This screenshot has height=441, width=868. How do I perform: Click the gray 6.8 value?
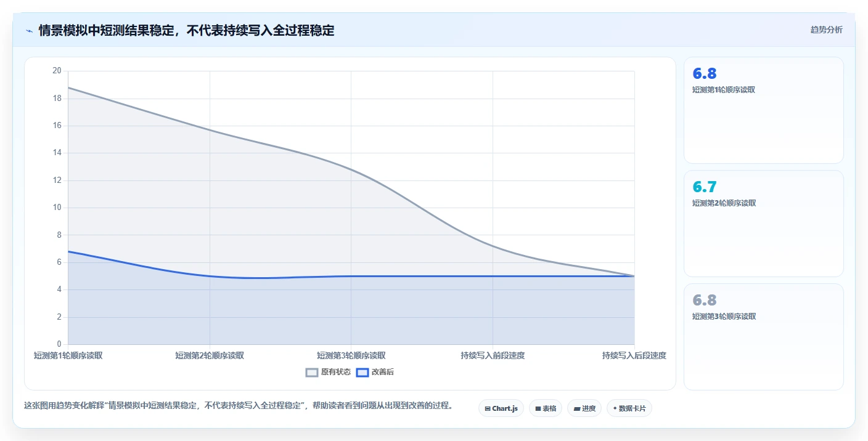[x=705, y=301]
